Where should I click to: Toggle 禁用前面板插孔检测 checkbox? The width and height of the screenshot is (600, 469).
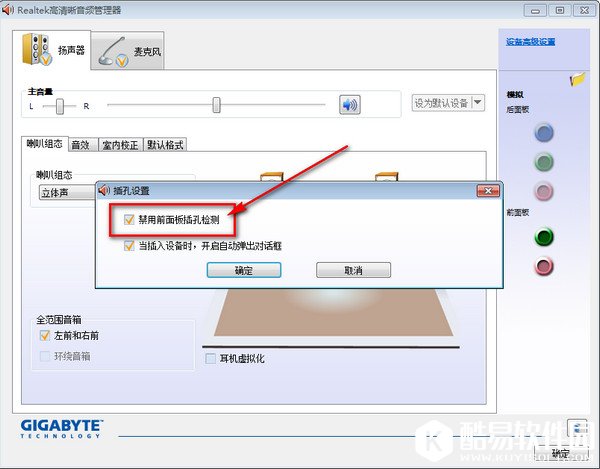pos(127,220)
